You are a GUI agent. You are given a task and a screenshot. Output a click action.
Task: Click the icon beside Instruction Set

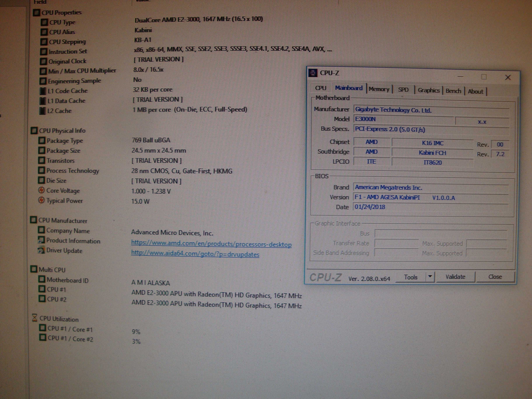click(x=44, y=52)
